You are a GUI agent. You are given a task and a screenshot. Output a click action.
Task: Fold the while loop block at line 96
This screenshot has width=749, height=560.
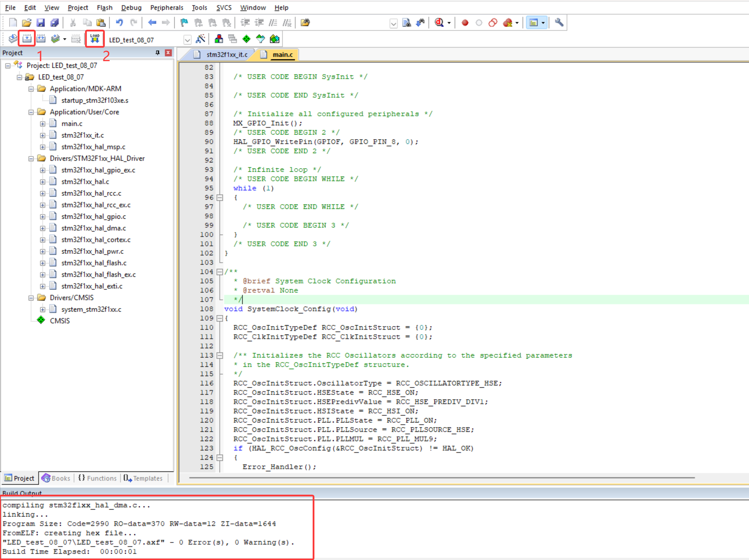pos(220,197)
